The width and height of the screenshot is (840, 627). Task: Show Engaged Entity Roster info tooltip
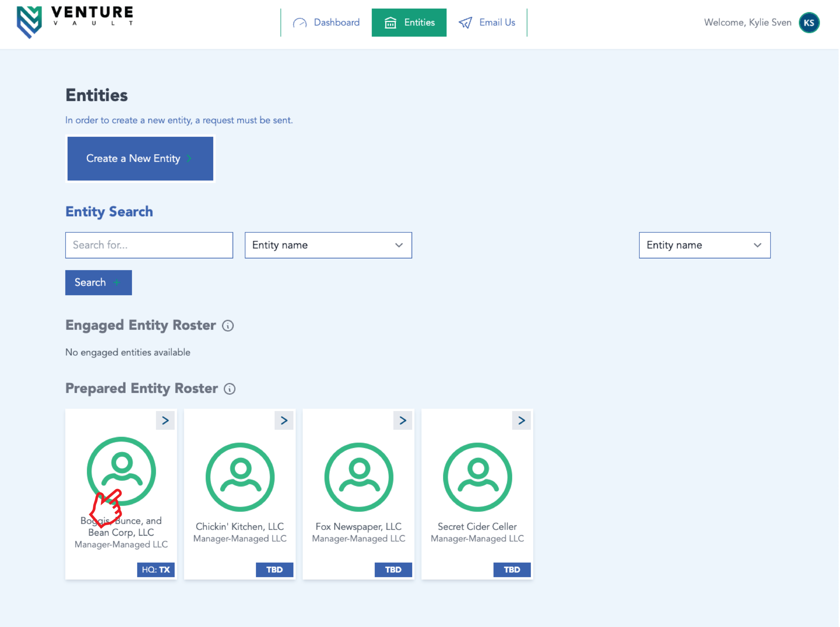(x=228, y=326)
